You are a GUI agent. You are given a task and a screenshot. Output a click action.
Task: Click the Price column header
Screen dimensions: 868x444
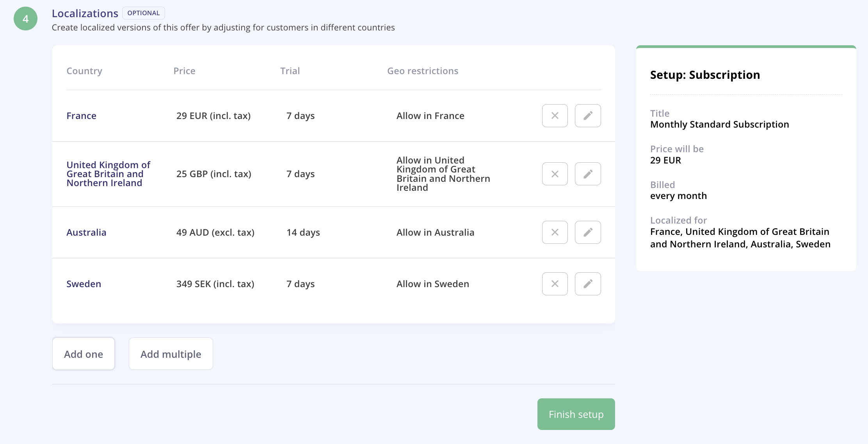184,71
